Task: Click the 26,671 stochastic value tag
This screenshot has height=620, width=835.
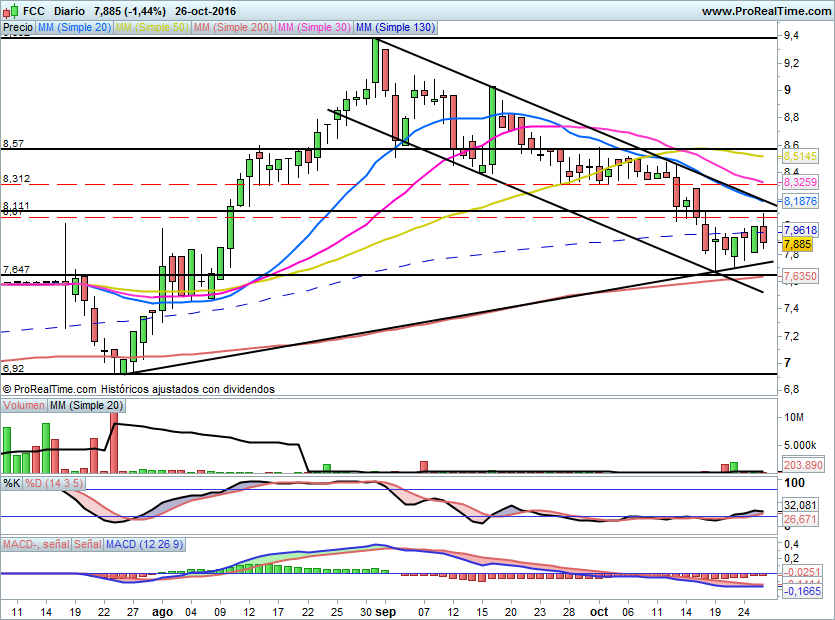Action: (x=800, y=519)
